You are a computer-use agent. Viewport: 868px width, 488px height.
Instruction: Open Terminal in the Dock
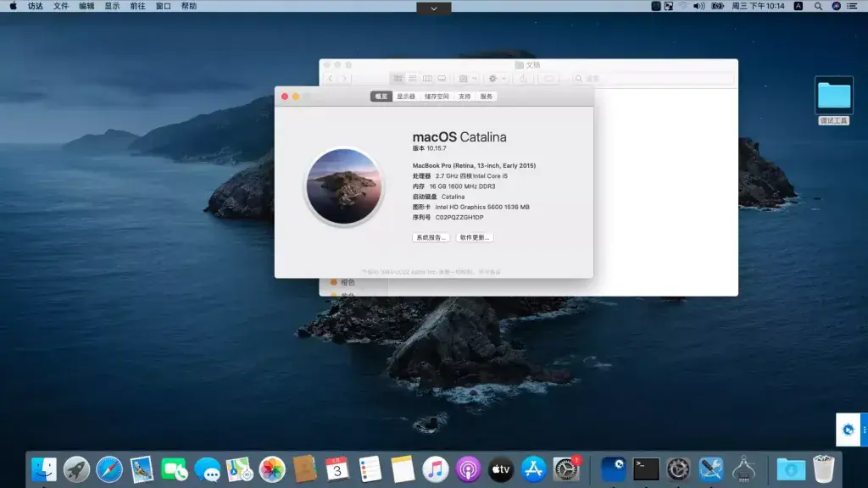point(646,469)
